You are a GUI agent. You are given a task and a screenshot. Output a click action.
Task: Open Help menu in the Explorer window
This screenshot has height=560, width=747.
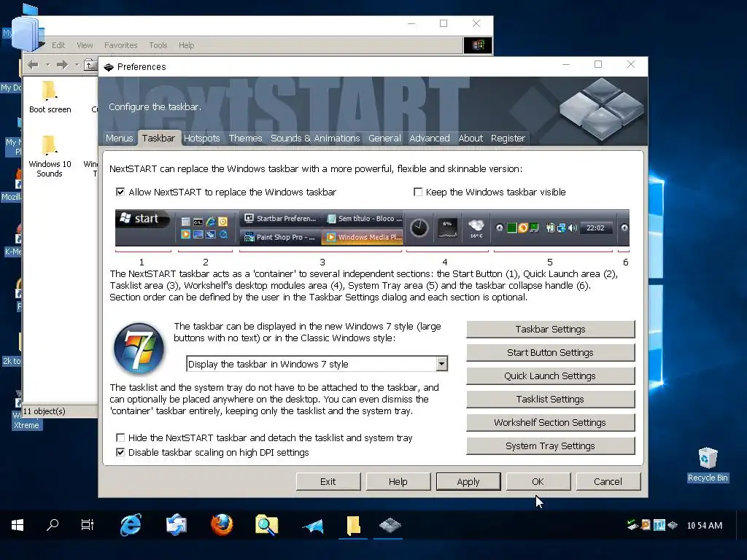pos(186,45)
